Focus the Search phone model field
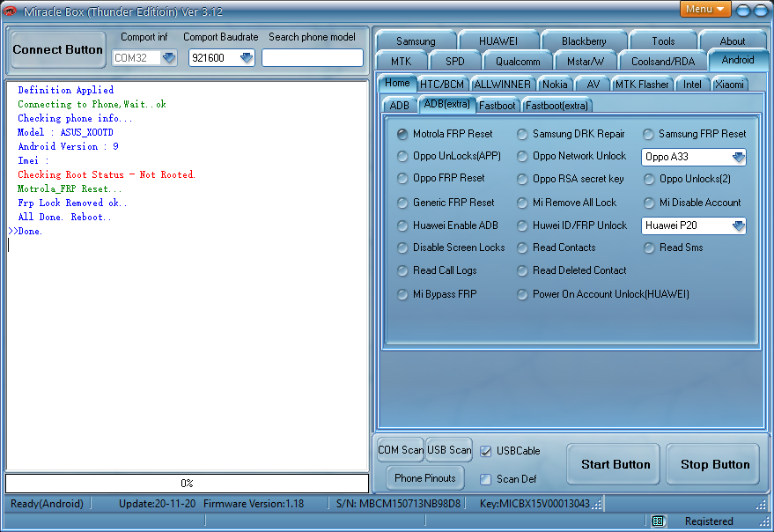 click(x=313, y=58)
